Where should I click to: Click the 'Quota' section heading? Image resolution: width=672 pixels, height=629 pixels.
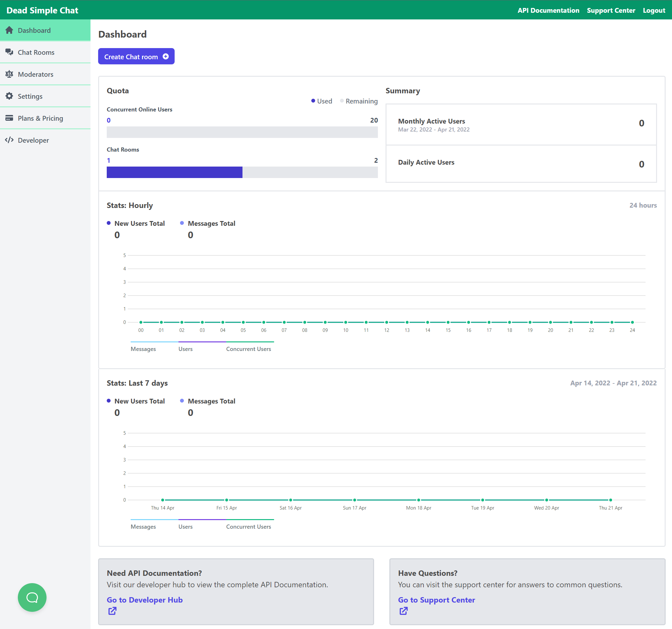118,90
